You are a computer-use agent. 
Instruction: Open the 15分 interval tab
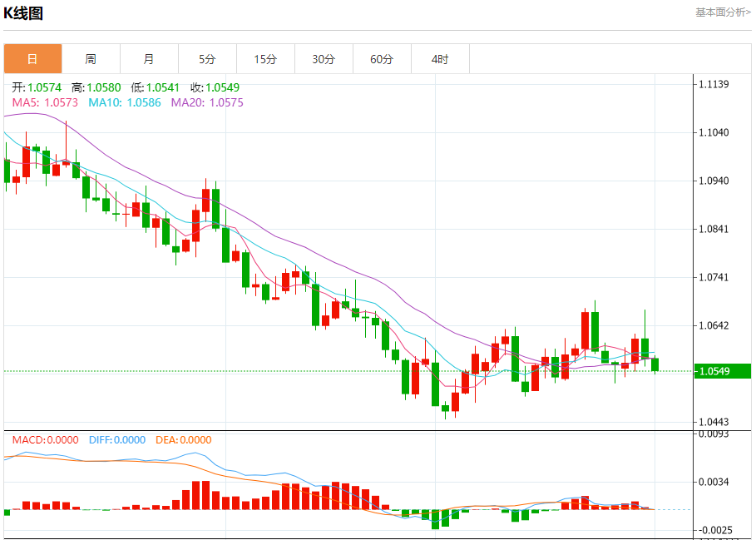pos(265,59)
